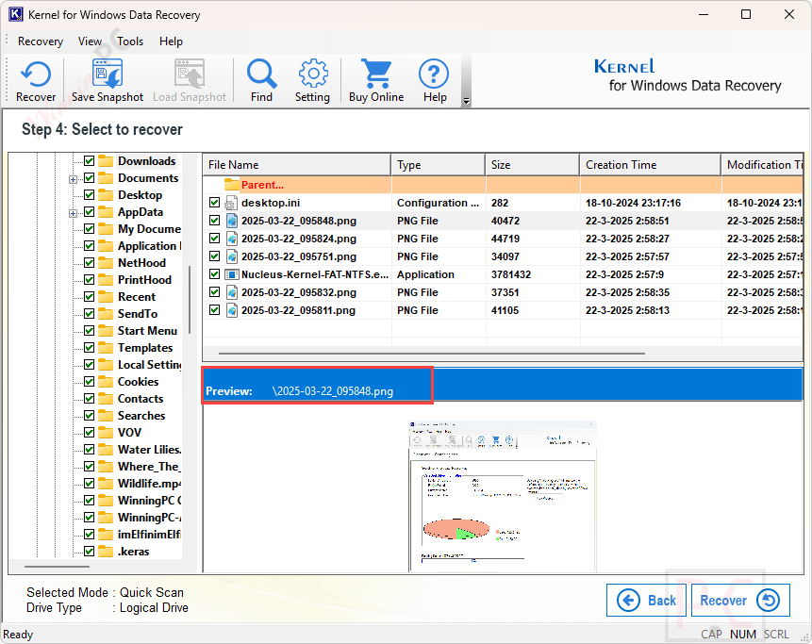Click the Back button
812x644 pixels.
click(x=646, y=601)
